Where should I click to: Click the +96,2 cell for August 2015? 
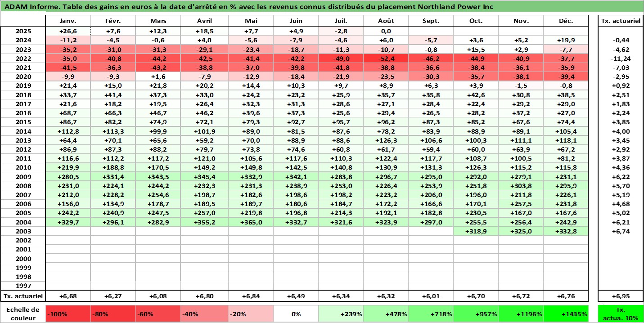386,122
